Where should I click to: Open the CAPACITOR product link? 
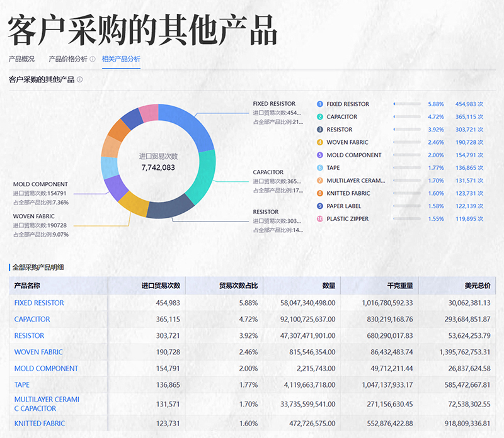point(31,319)
